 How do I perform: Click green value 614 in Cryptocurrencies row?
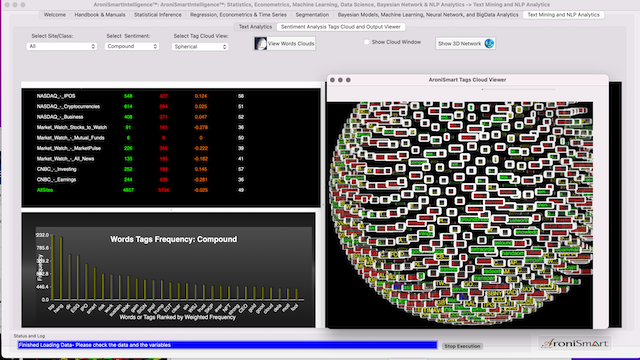click(x=128, y=107)
